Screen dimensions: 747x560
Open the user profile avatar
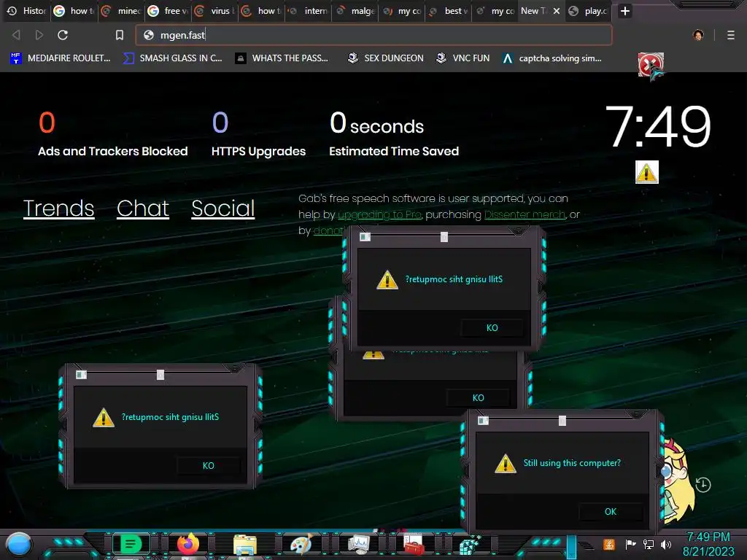[698, 35]
